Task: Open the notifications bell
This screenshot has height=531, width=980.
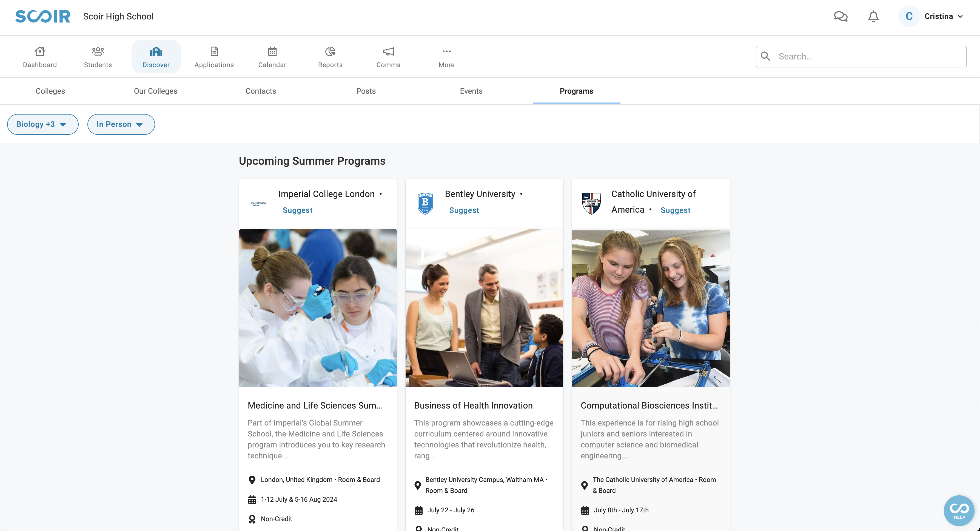Action: coord(873,16)
